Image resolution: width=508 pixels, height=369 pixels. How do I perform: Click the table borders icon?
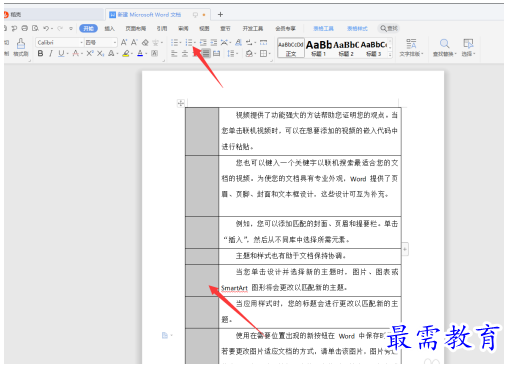(x=263, y=53)
